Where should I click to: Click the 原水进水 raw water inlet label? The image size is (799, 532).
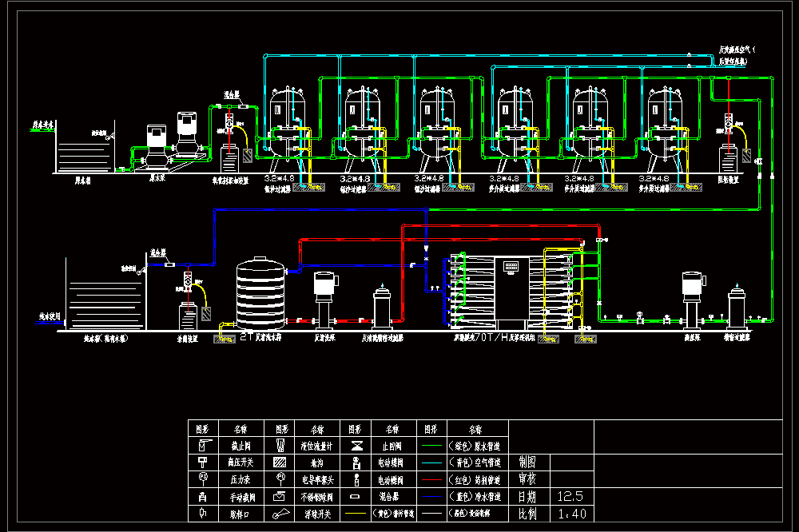pos(43,125)
